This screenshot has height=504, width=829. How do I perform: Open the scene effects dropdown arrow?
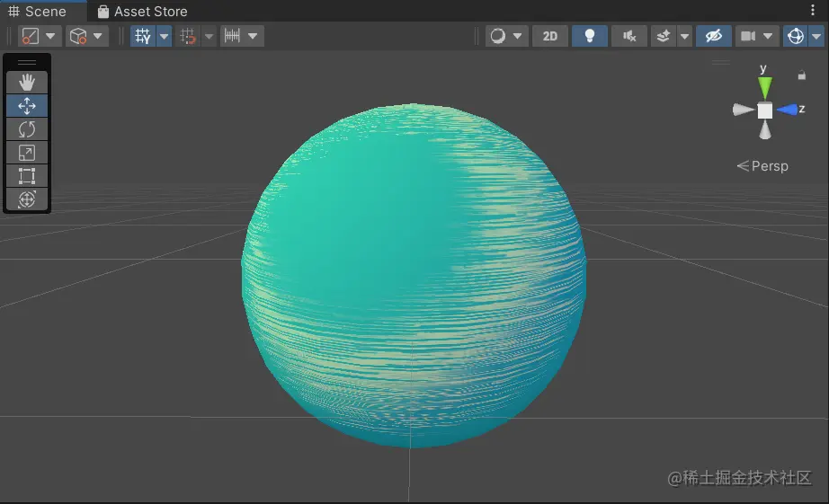coord(684,36)
